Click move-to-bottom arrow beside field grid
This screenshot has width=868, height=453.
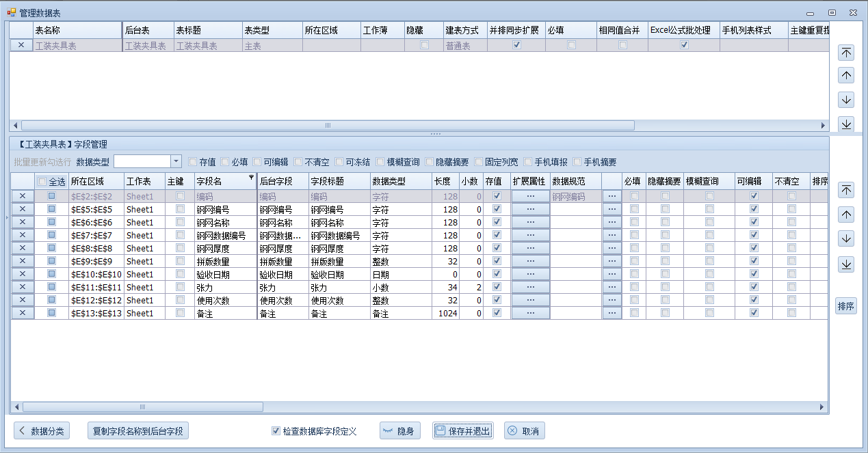click(846, 264)
